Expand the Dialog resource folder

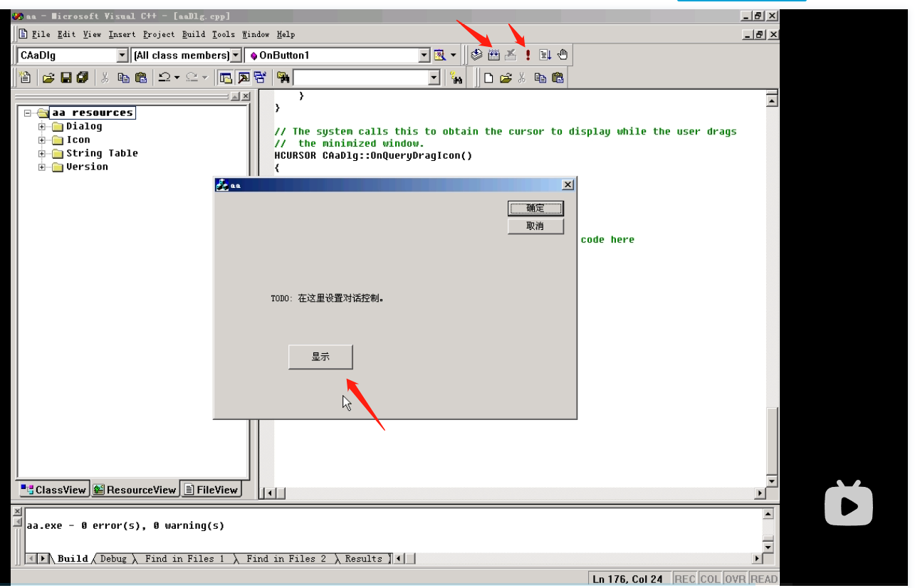[42, 127]
